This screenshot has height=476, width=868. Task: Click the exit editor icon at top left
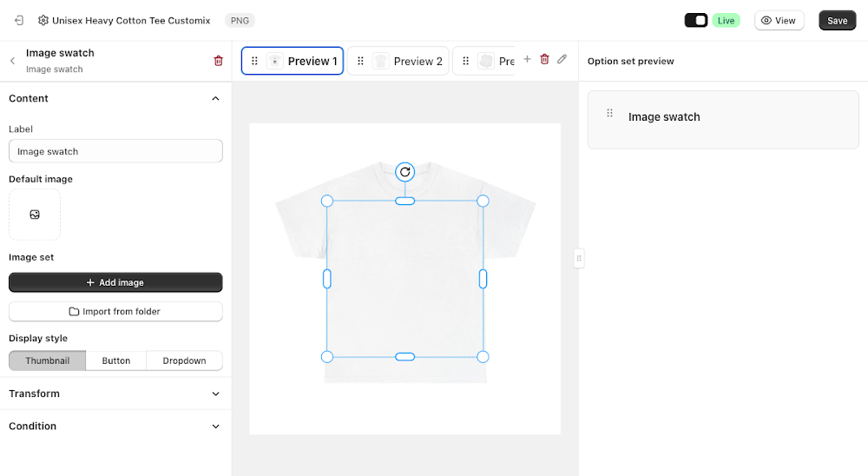point(19,21)
